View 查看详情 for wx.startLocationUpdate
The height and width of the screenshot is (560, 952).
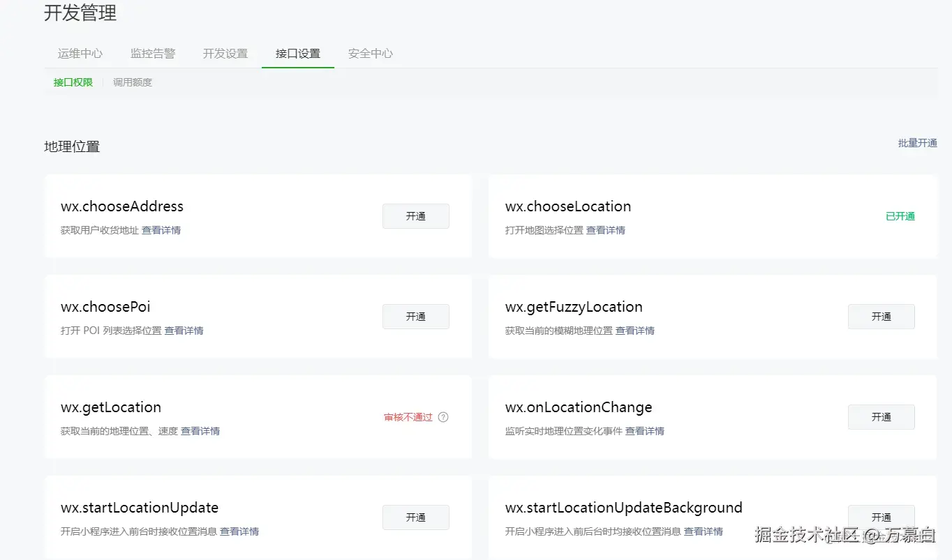pyautogui.click(x=239, y=531)
